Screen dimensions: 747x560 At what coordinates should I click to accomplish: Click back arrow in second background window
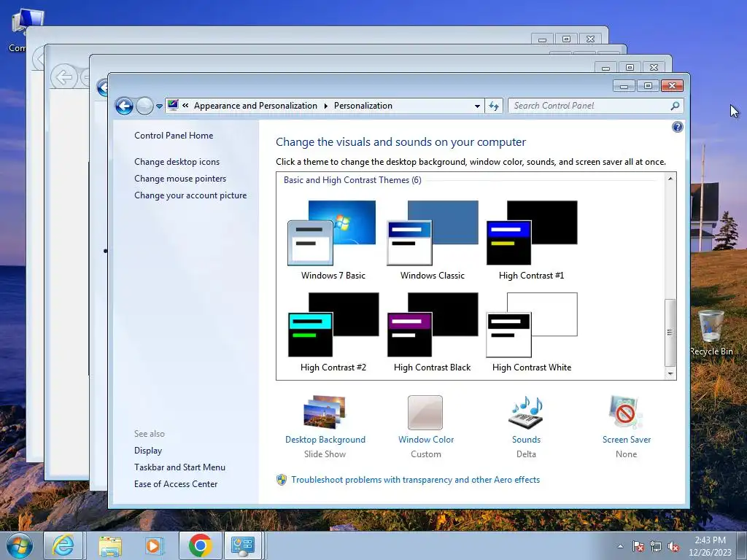point(64,77)
